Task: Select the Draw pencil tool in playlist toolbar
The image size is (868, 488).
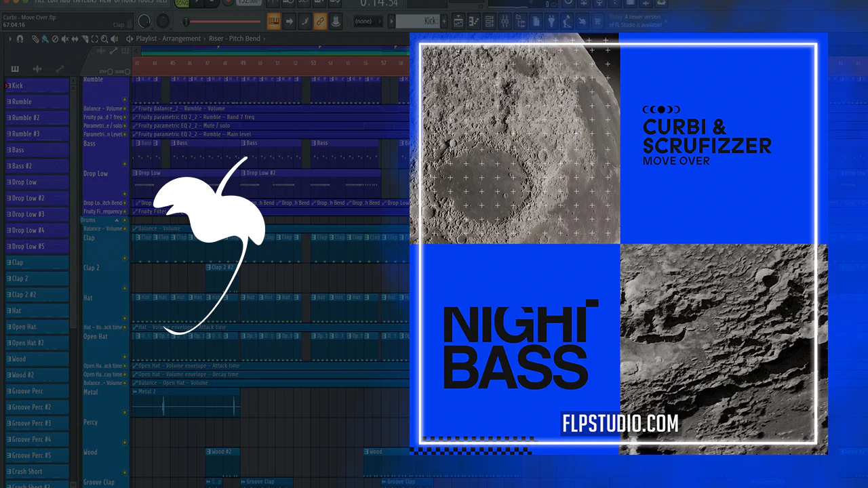Action: pos(35,39)
